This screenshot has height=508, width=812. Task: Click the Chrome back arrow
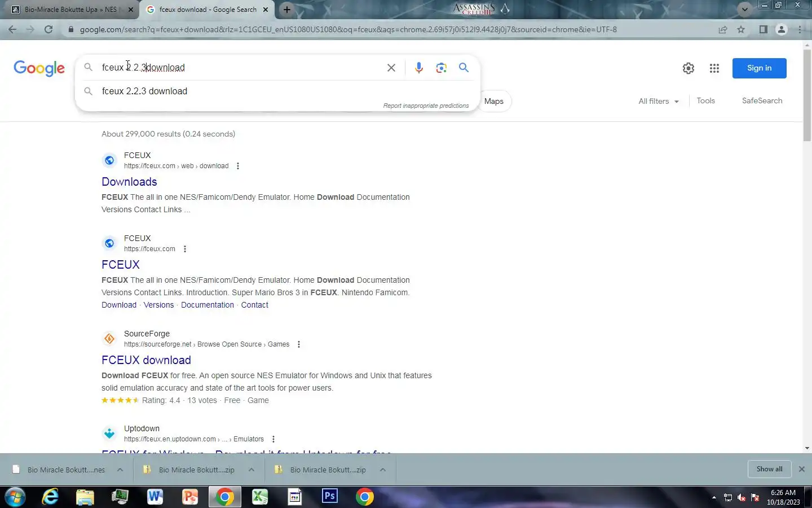[x=12, y=29]
